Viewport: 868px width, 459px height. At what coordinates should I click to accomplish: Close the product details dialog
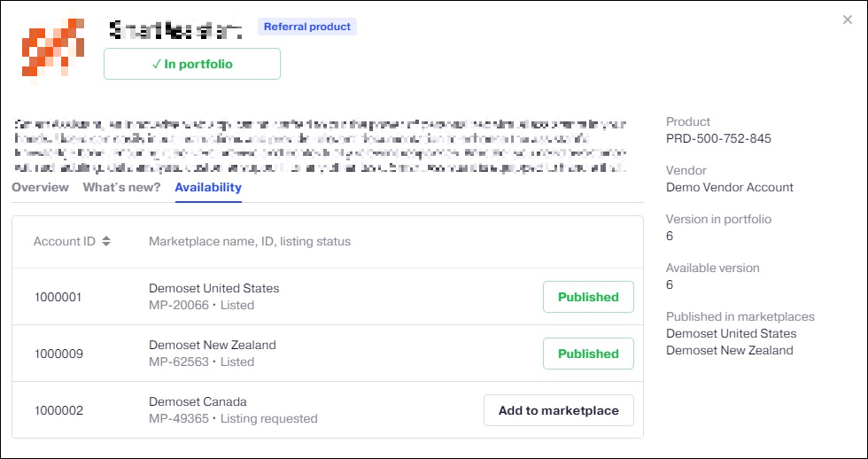(x=848, y=19)
